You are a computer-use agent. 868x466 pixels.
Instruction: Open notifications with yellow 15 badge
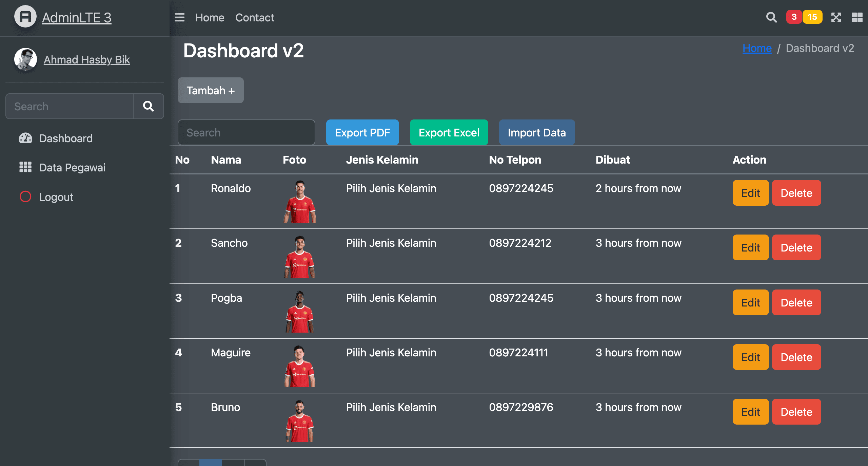812,17
